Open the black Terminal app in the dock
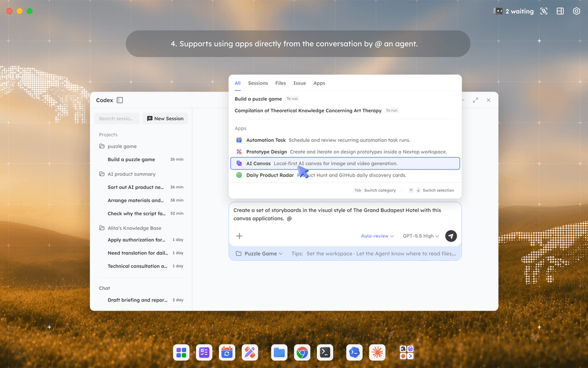Image resolution: width=588 pixels, height=368 pixels. pyautogui.click(x=324, y=353)
